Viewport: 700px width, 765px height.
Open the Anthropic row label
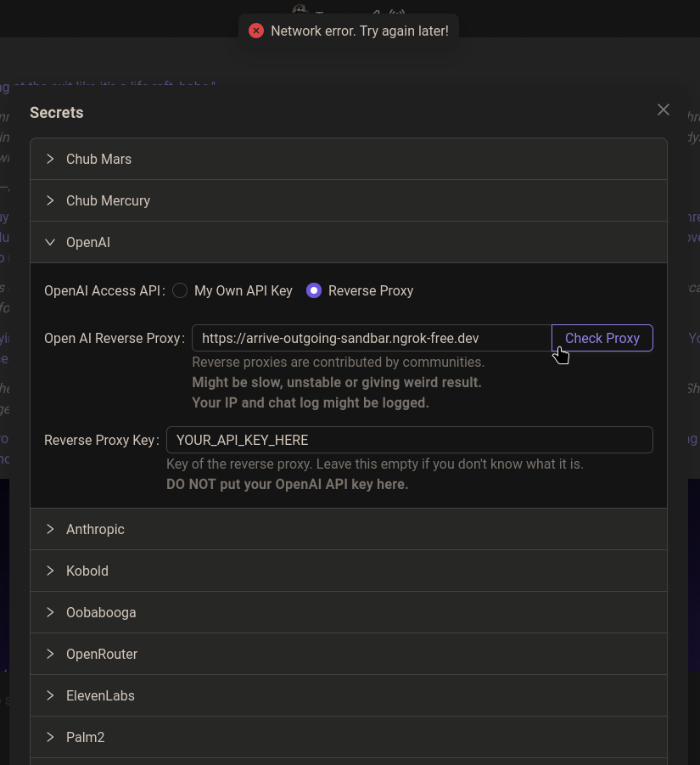pos(95,529)
